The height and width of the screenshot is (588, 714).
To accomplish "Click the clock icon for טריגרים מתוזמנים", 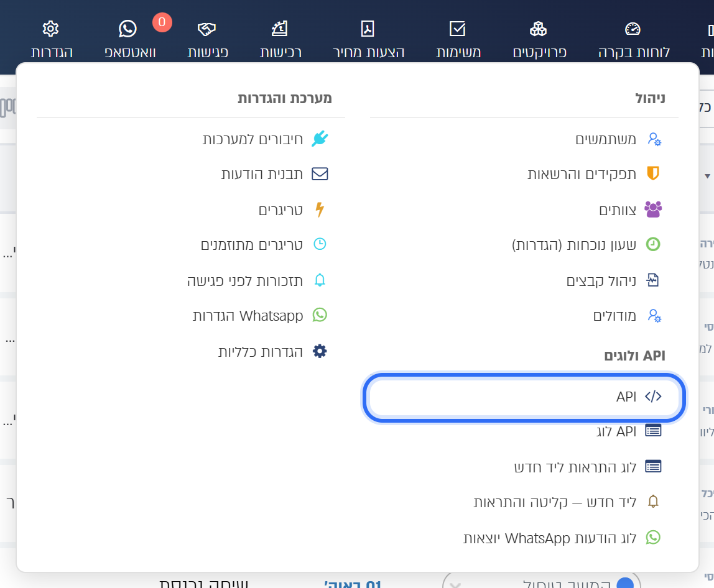I will tap(320, 244).
